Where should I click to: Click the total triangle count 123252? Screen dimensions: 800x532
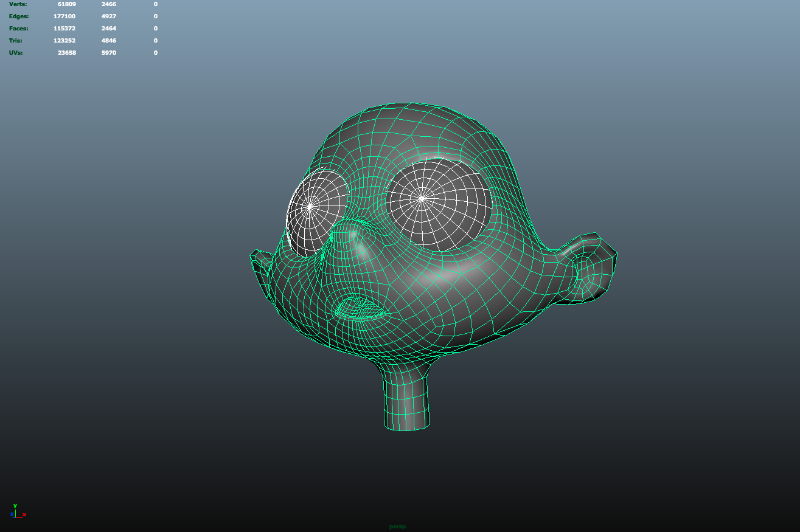click(x=64, y=41)
